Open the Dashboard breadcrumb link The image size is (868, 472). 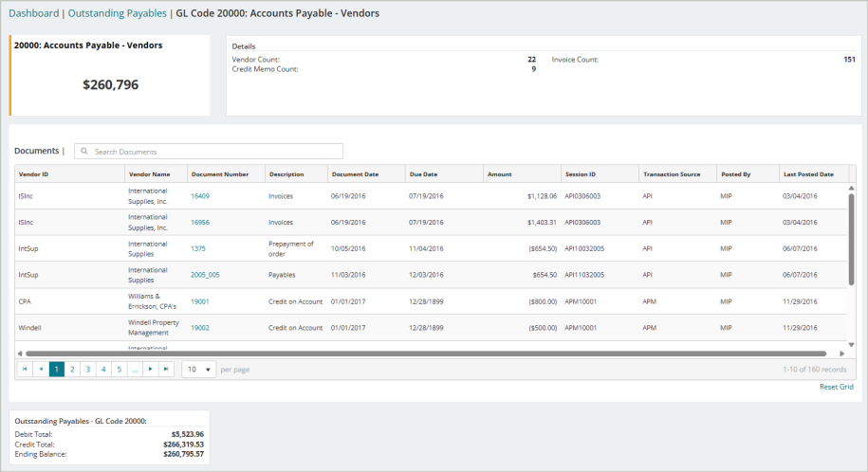click(34, 13)
